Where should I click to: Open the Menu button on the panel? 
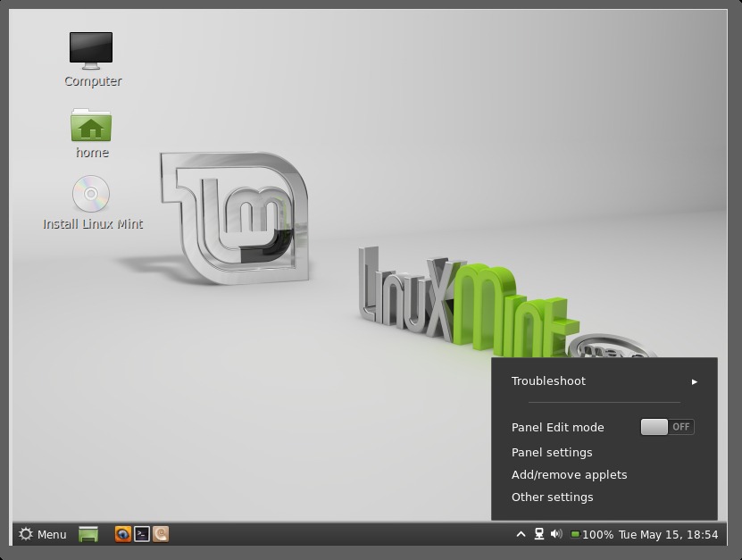43,534
